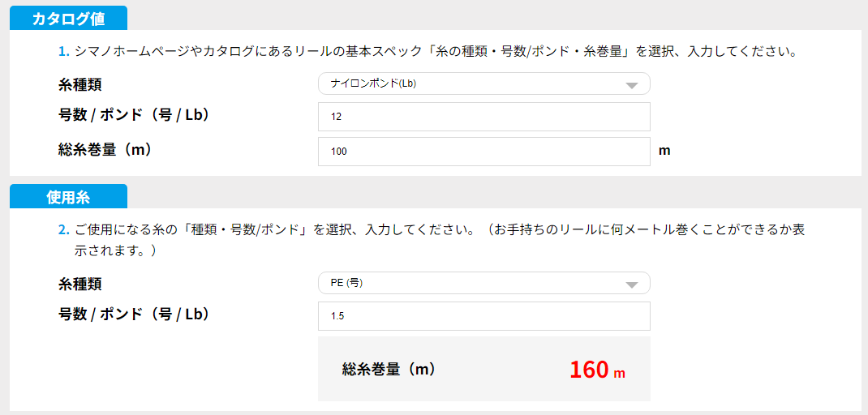
Task: Click the catalog 総糸巻量(m)label
Action: coord(105,149)
